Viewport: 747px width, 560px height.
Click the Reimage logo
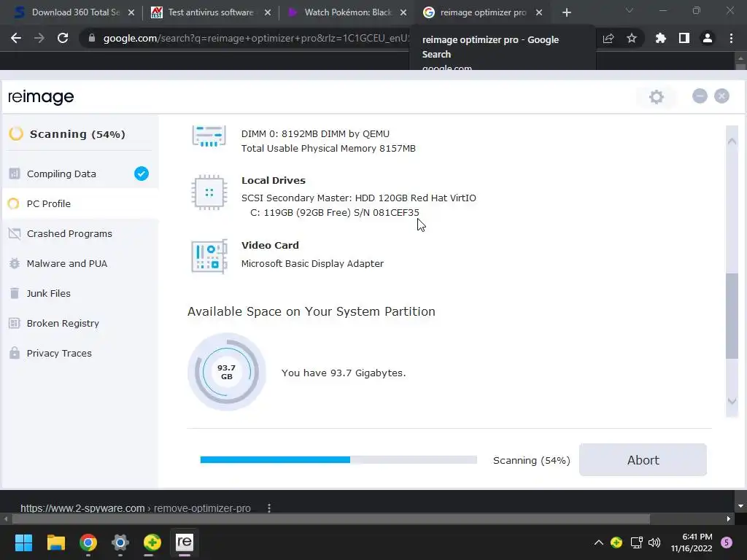tap(41, 97)
